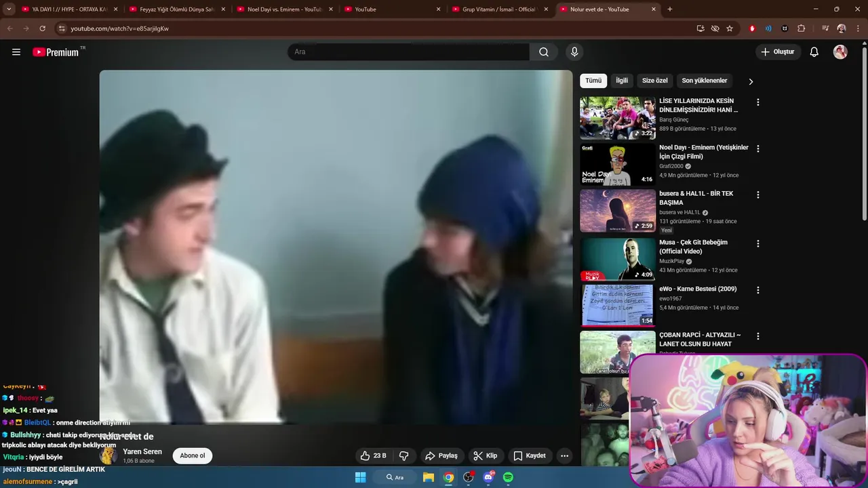868x488 pixels.
Task: Dislike the video with thumbs down
Action: tap(403, 455)
